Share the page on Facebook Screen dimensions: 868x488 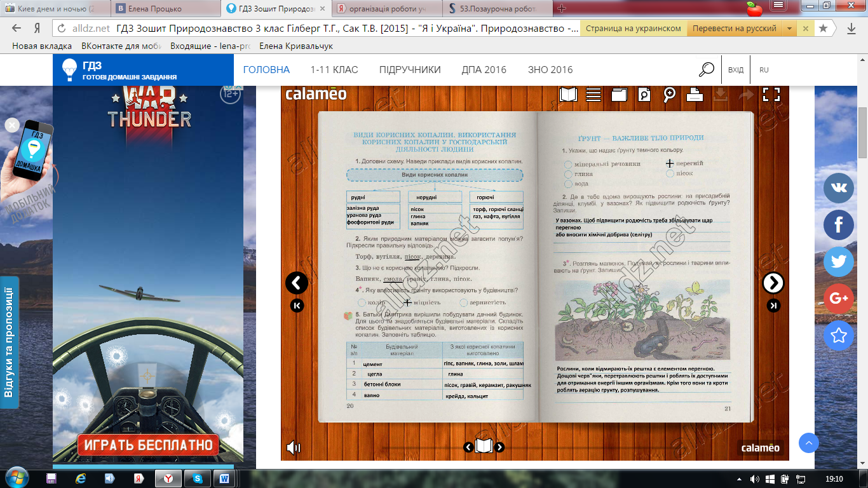(838, 224)
